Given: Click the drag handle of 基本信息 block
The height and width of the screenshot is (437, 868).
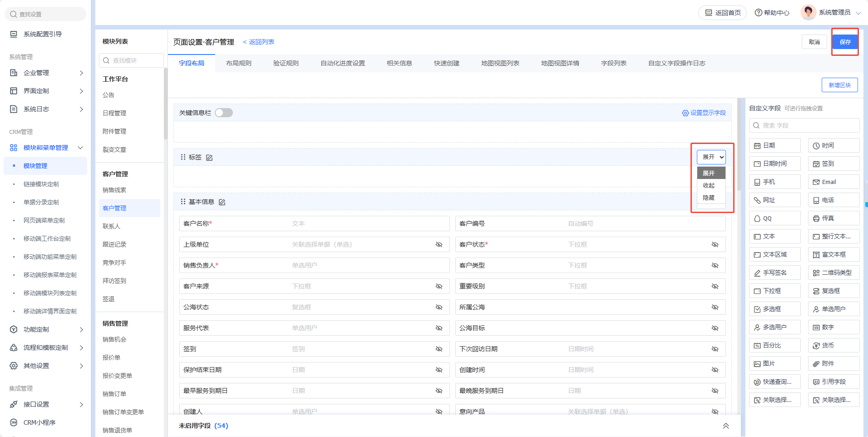Looking at the screenshot, I should 183,202.
